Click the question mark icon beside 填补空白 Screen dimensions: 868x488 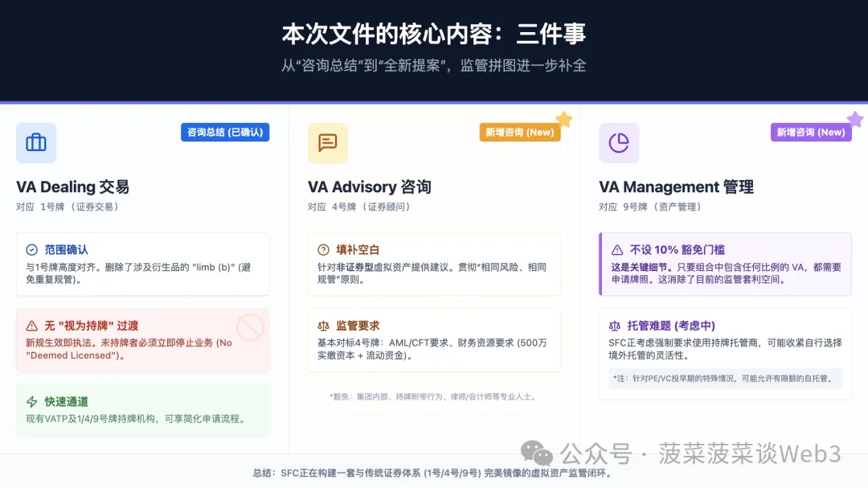pyautogui.click(x=324, y=250)
